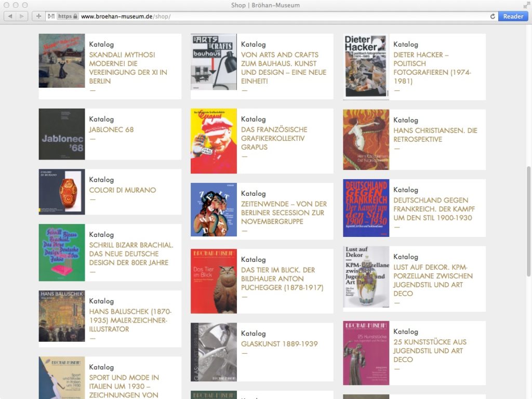The image size is (532, 399).
Task: Open Hans Christiansen. Die Retrospektive link
Action: [x=435, y=135]
